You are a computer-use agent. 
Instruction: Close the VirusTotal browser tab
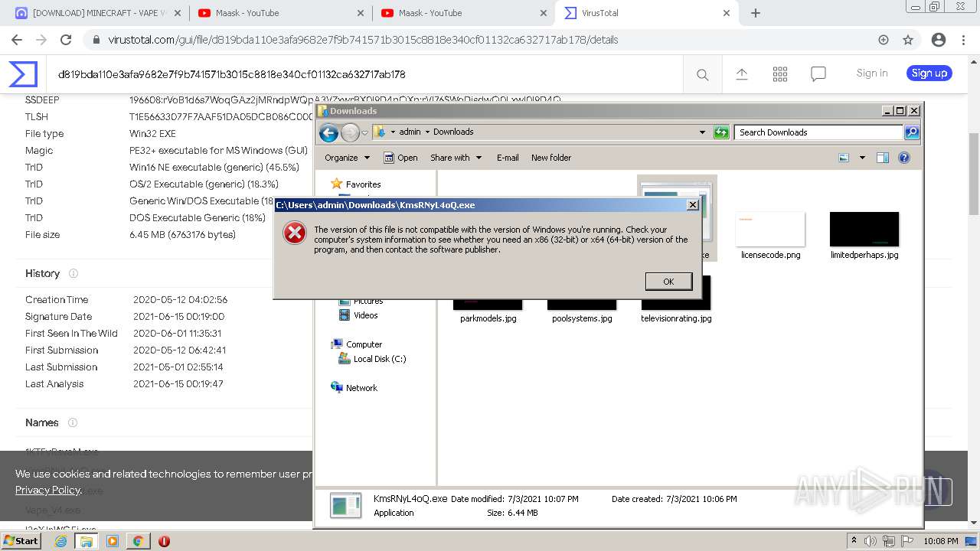[x=727, y=13]
